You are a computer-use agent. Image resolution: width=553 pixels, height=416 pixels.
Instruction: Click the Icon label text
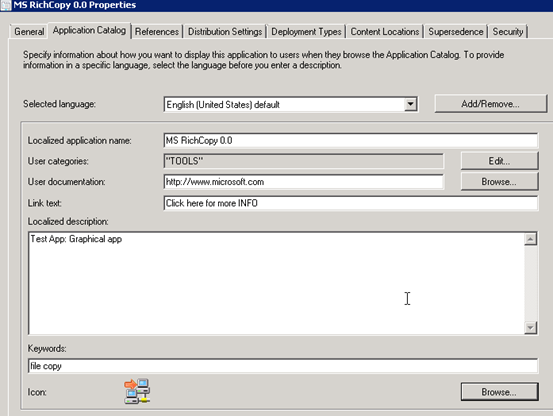37,392
